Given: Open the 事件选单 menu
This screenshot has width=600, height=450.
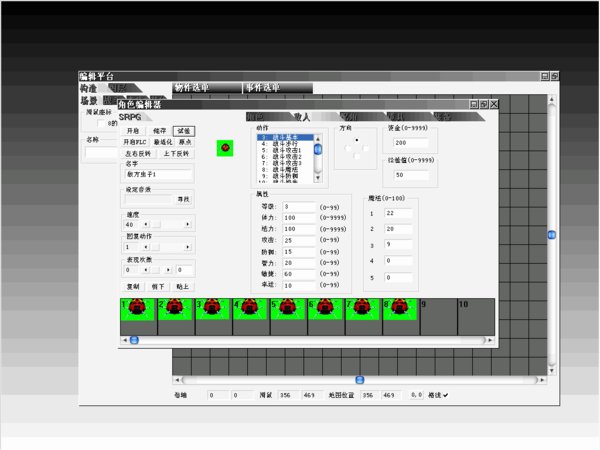Looking at the screenshot, I should (x=264, y=88).
